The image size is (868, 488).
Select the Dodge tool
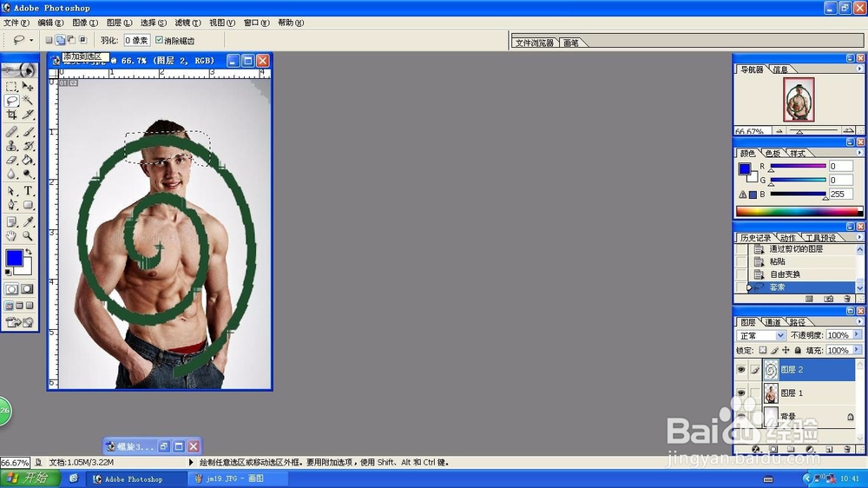[x=28, y=174]
